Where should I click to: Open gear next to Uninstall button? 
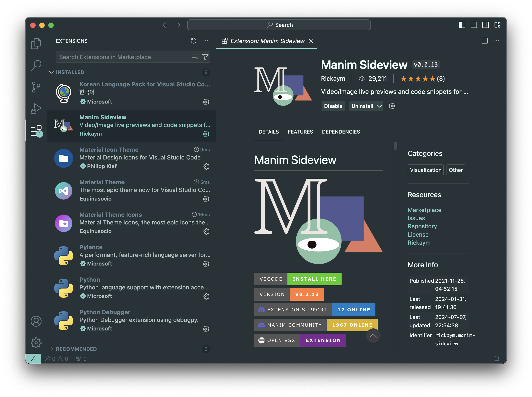[392, 106]
